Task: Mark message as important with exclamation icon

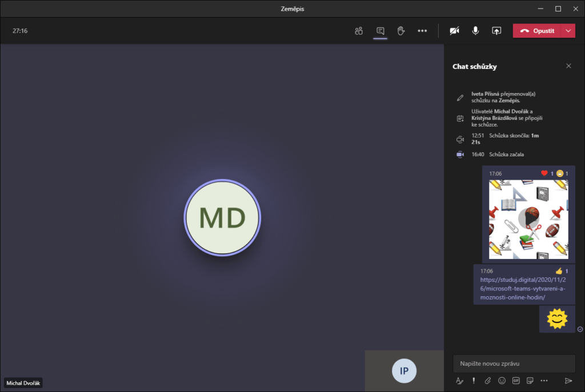Action: pyautogui.click(x=474, y=381)
